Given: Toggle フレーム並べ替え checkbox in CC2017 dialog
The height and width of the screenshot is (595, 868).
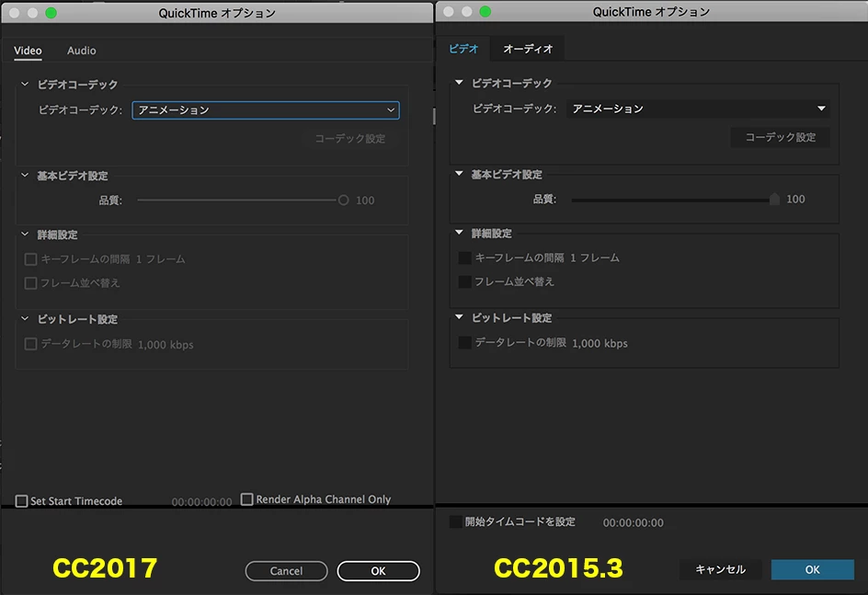Looking at the screenshot, I should 31,283.
